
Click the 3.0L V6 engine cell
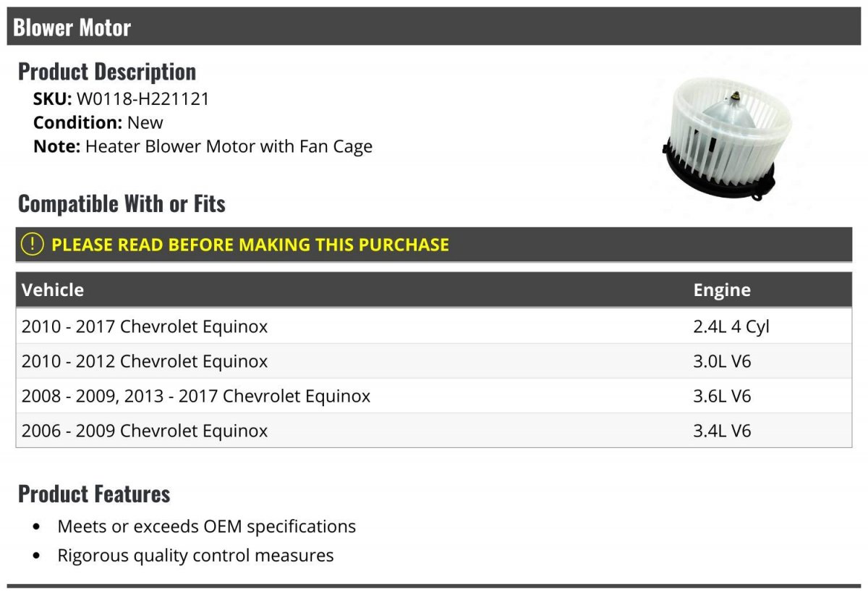722,361
